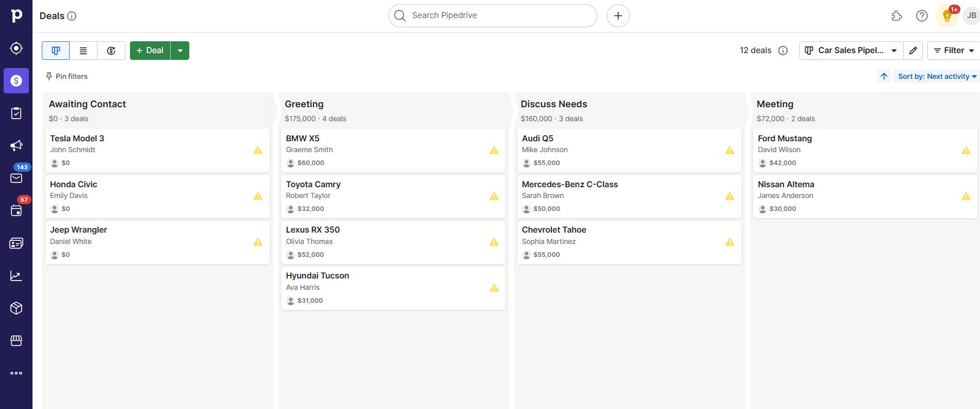
Task: Open Activities calendar with 57 badge
Action: [16, 210]
